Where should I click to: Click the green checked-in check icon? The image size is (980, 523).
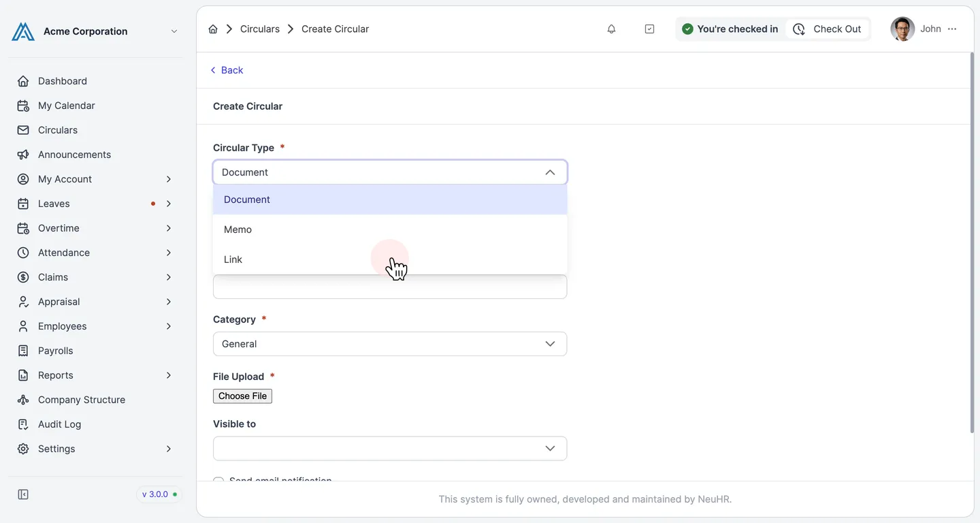point(687,29)
